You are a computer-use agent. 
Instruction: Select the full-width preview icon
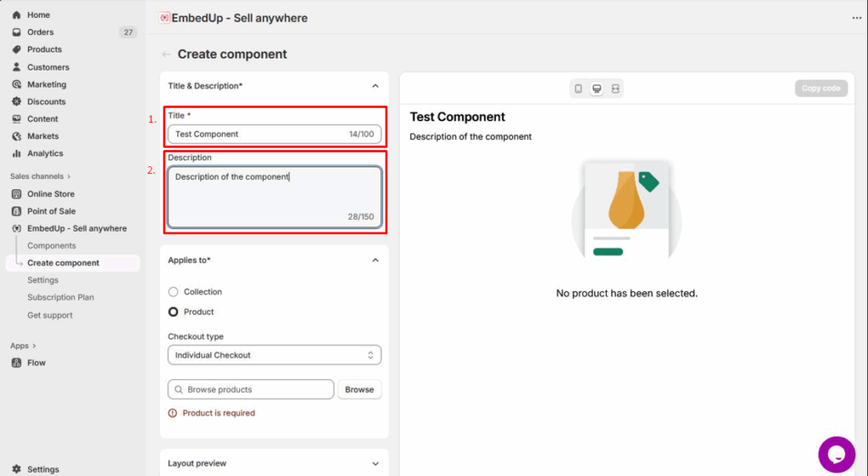point(615,88)
